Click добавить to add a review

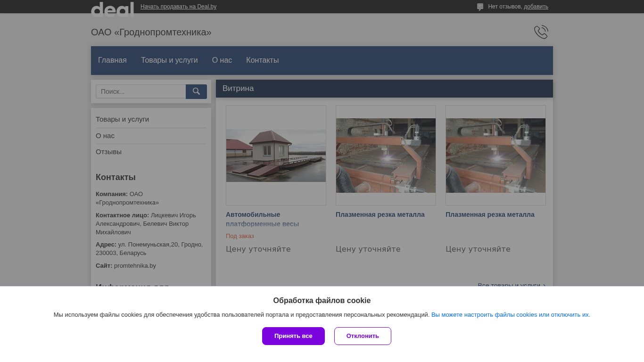click(x=536, y=7)
